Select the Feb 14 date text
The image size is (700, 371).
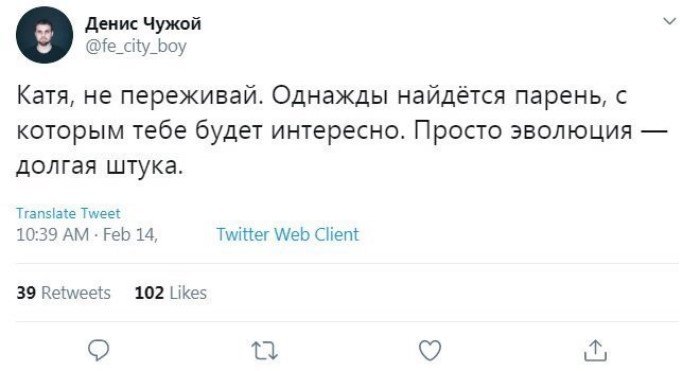[130, 234]
